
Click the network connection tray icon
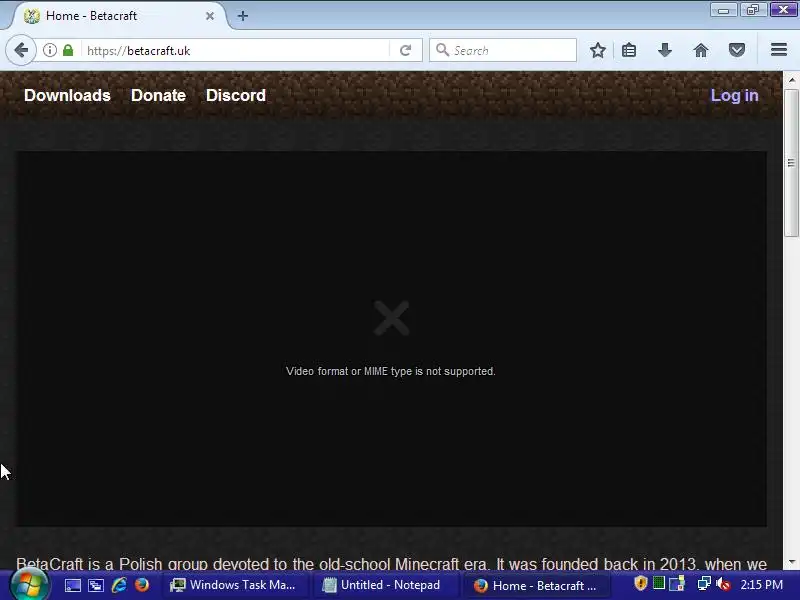[704, 584]
